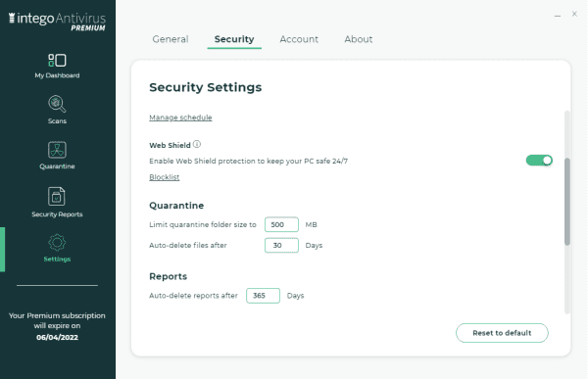The image size is (588, 379).
Task: Minimize the Intego window
Action: click(558, 16)
